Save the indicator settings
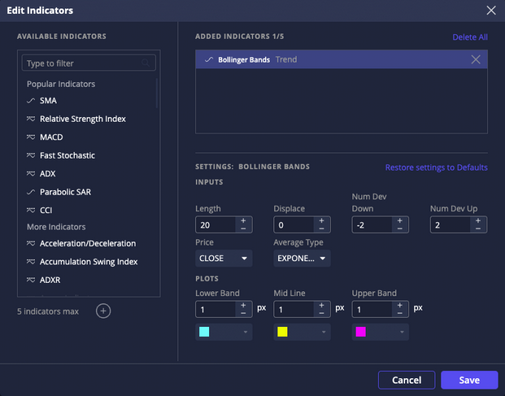Screen dimensions: 505x396 click(x=469, y=380)
